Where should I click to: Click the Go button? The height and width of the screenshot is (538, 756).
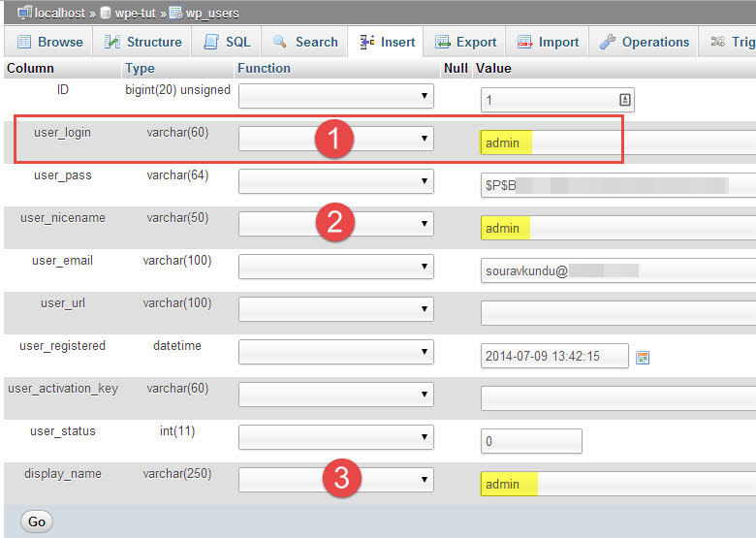tap(37, 522)
